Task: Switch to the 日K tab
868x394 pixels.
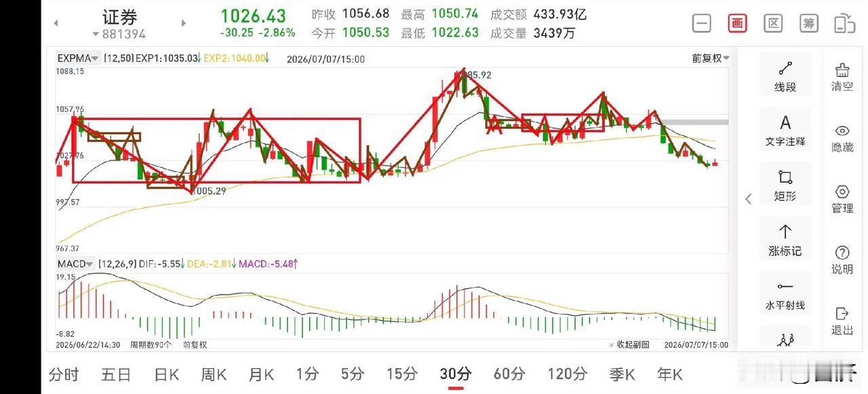Action: click(x=165, y=374)
